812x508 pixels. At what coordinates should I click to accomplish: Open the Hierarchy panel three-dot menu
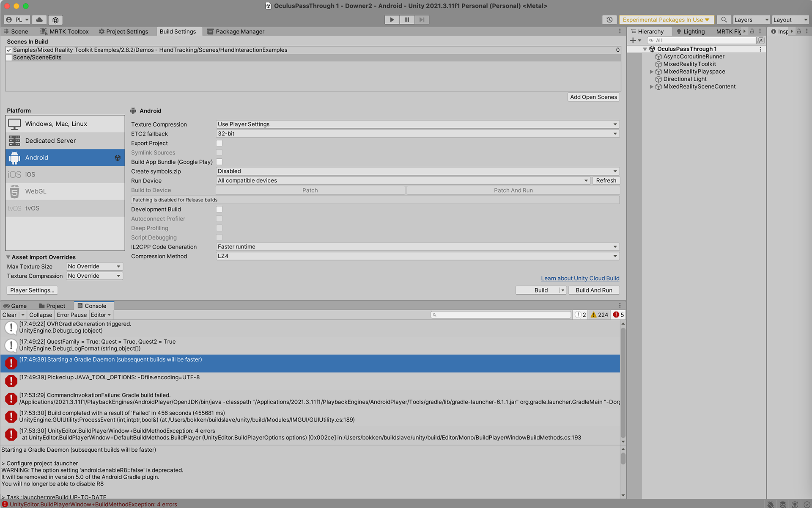[x=760, y=31]
